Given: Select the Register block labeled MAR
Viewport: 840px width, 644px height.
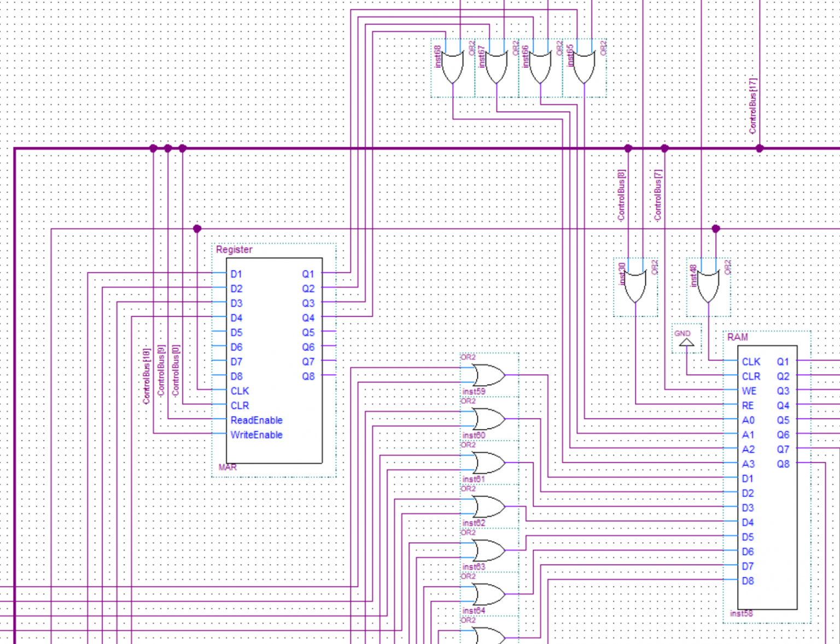Looking at the screenshot, I should click(x=275, y=360).
